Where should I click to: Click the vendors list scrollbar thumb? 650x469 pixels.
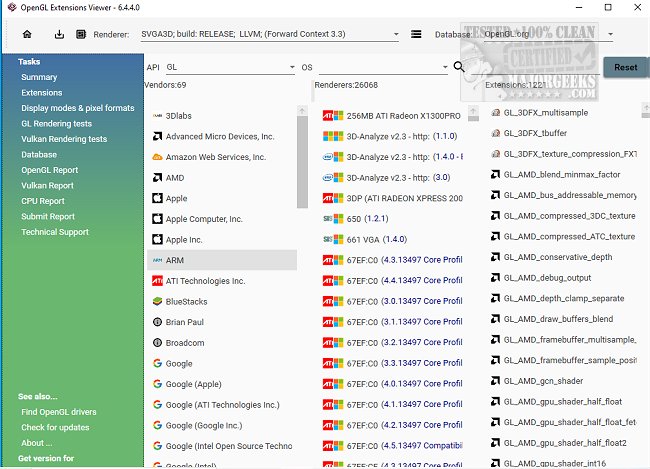coord(302,162)
